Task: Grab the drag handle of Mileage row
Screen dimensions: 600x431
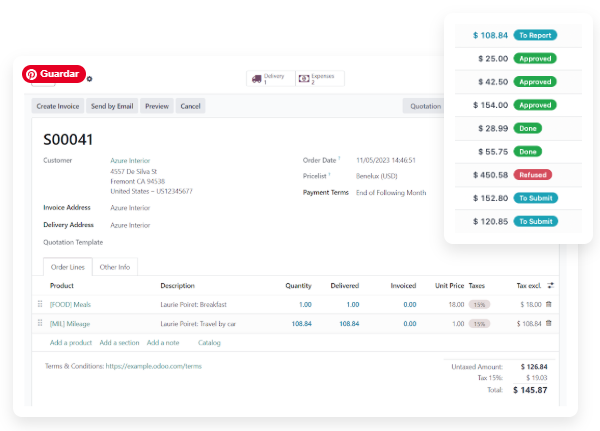Action: pyautogui.click(x=40, y=324)
